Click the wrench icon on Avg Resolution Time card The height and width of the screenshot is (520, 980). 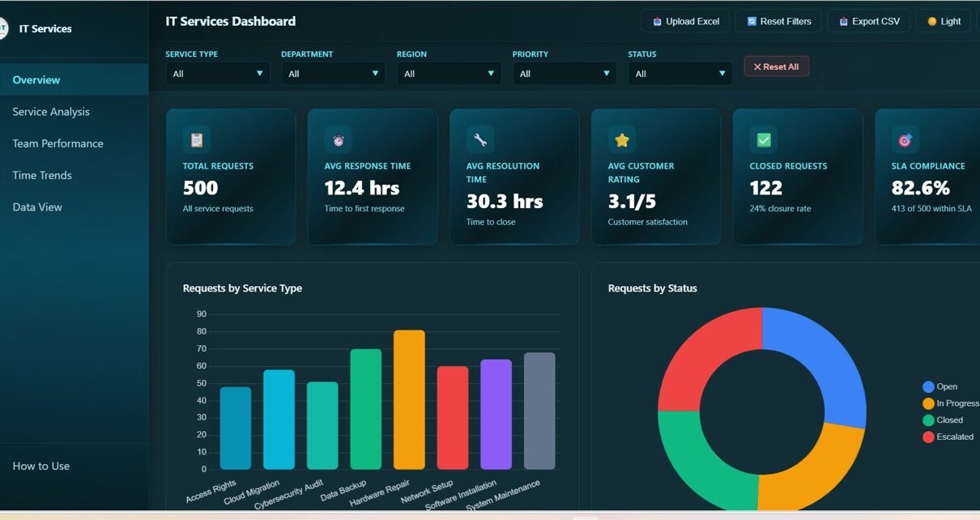[x=480, y=140]
